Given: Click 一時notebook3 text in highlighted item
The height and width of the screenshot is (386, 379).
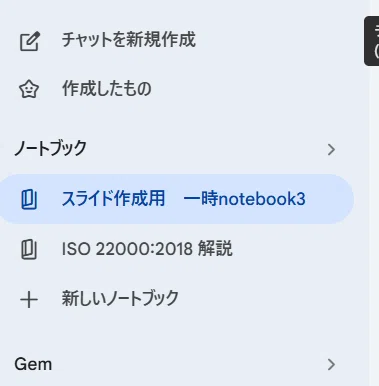Looking at the screenshot, I should (244, 199).
